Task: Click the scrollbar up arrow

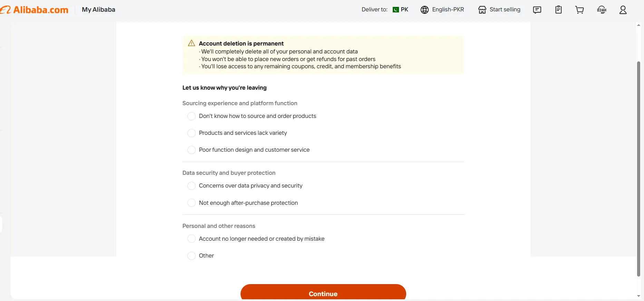Action: [x=639, y=25]
